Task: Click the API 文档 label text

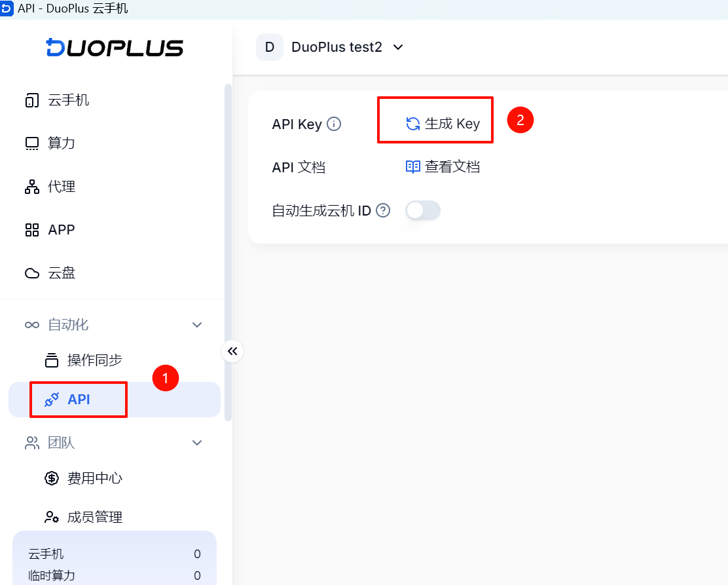Action: pos(299,167)
